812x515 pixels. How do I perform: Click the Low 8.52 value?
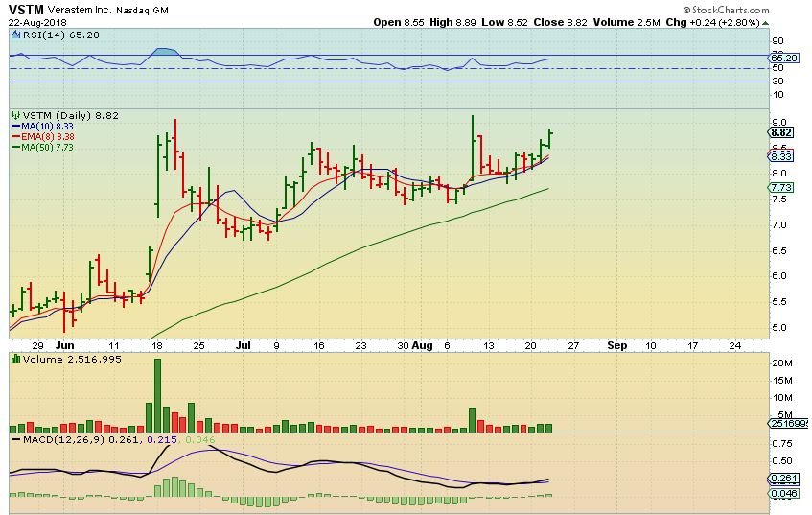(x=504, y=22)
